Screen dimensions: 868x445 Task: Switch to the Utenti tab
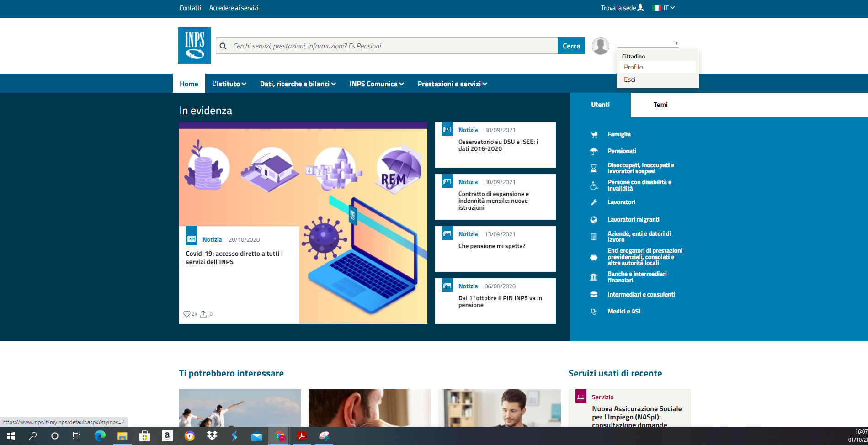click(600, 105)
